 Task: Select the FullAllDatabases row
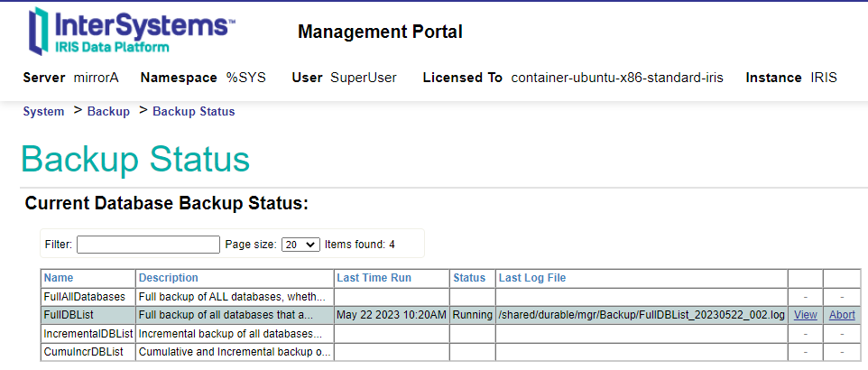click(x=87, y=296)
